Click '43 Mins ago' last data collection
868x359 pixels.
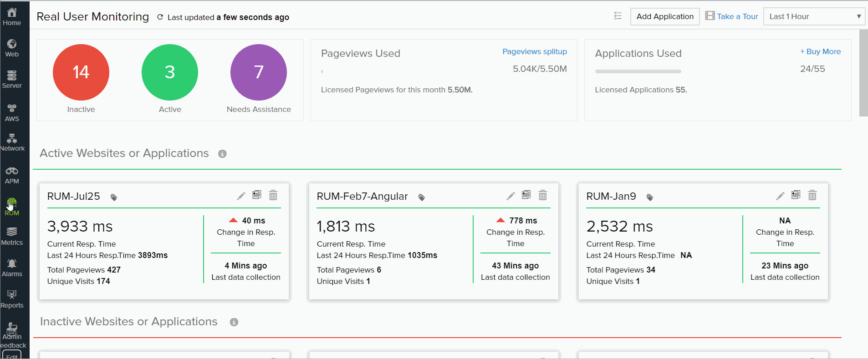516,266
